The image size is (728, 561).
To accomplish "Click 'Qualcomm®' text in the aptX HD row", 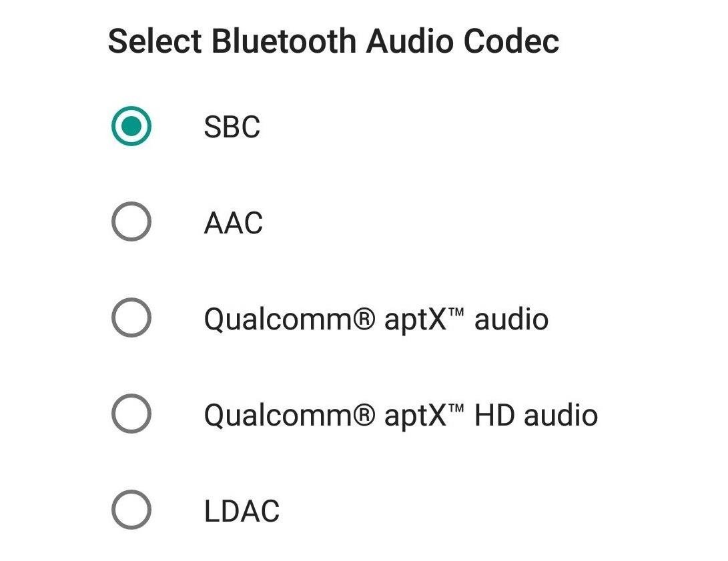I will pos(289,416).
